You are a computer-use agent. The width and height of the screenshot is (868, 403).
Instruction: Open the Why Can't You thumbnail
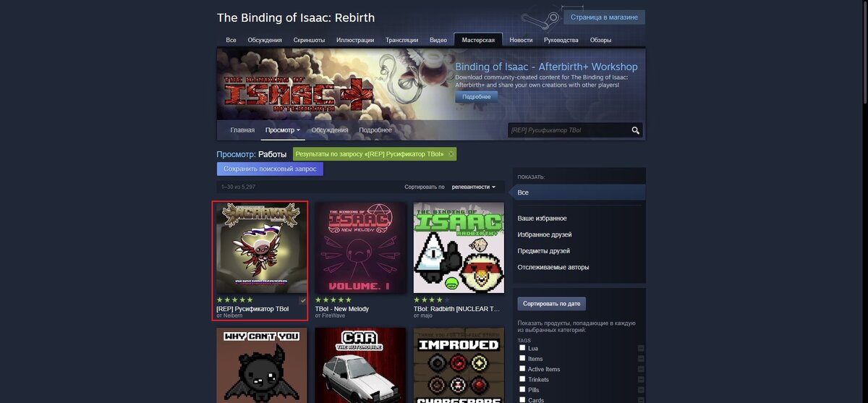tap(262, 365)
